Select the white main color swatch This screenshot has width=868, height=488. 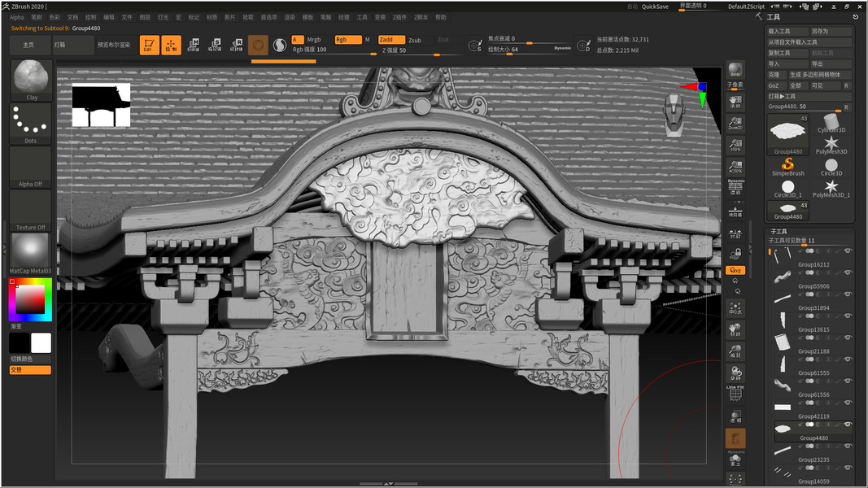tap(41, 343)
